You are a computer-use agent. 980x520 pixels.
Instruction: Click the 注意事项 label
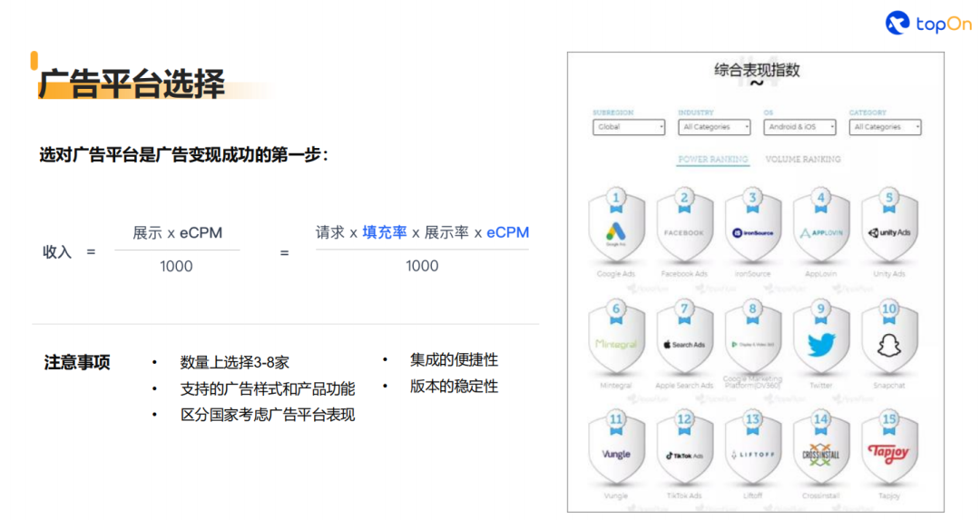coord(77,362)
